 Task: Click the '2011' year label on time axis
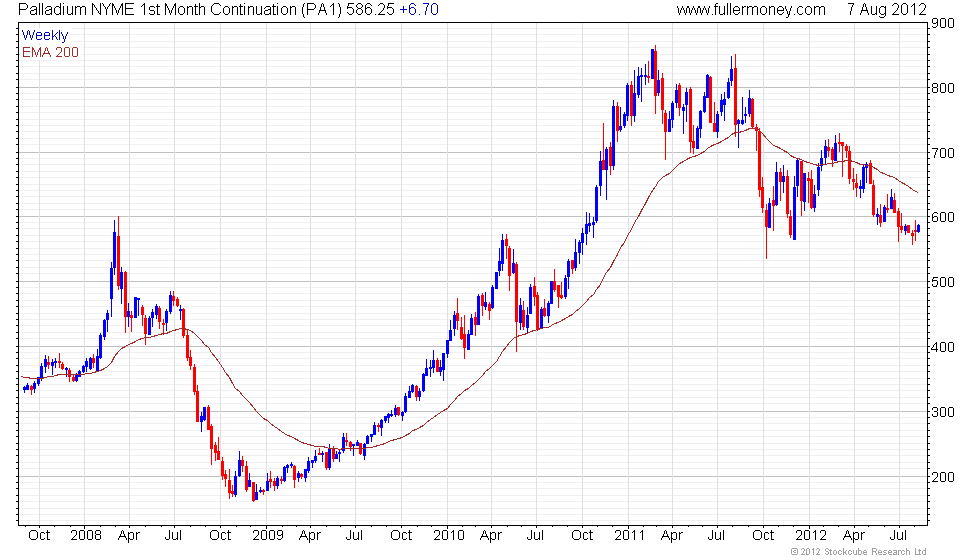629,536
